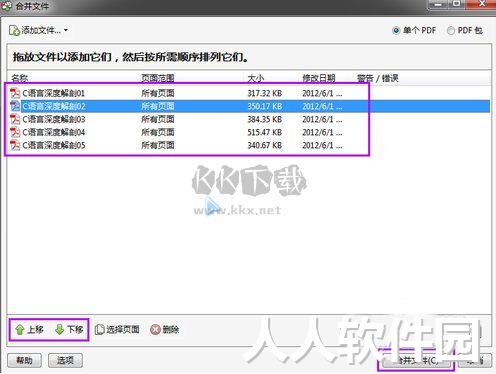Select the 单个 PDF radio option
Viewport: 496px width, 374px height.
(x=396, y=31)
